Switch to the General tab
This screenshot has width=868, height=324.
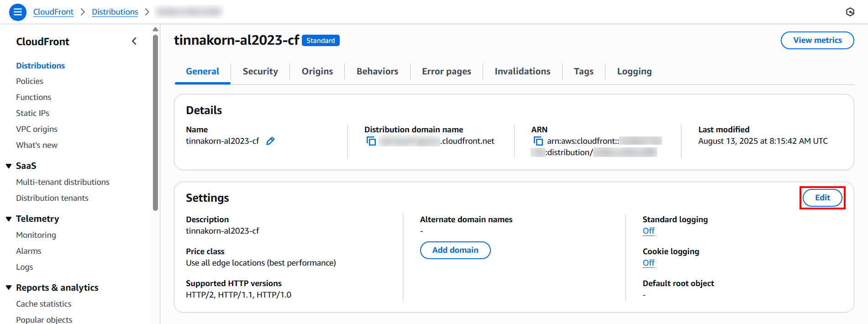(202, 72)
